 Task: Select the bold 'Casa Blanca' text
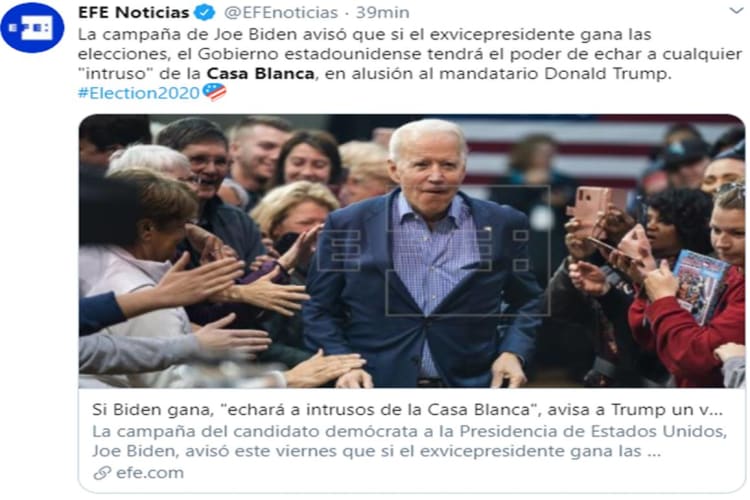[260, 74]
